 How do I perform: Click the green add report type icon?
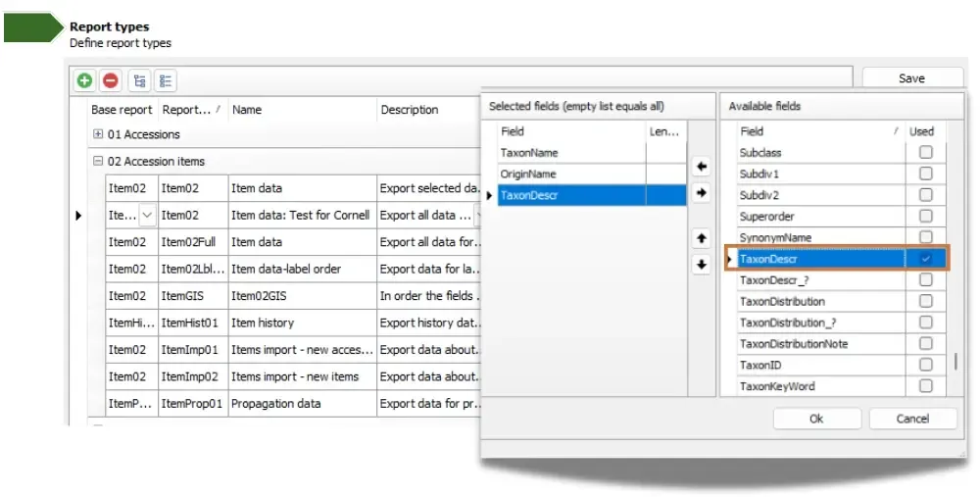point(85,80)
